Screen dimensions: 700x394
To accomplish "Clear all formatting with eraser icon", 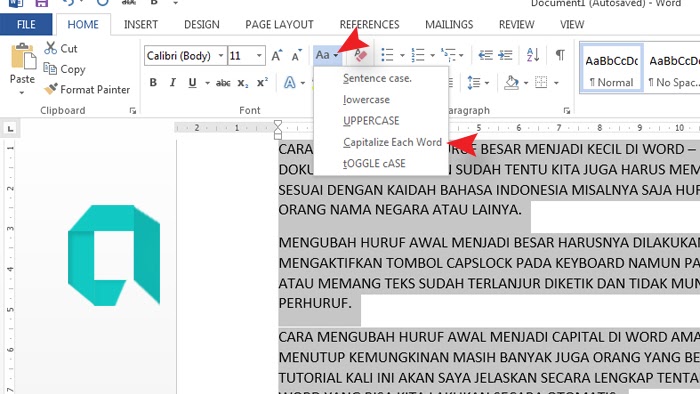I will click(x=360, y=56).
